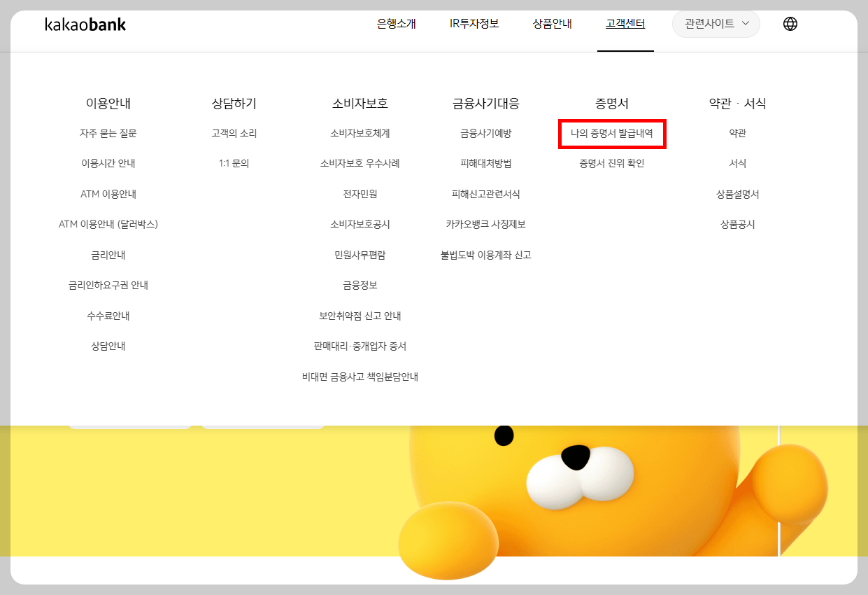Open 소비자보호 우수사례 link
The image size is (868, 595).
click(360, 163)
